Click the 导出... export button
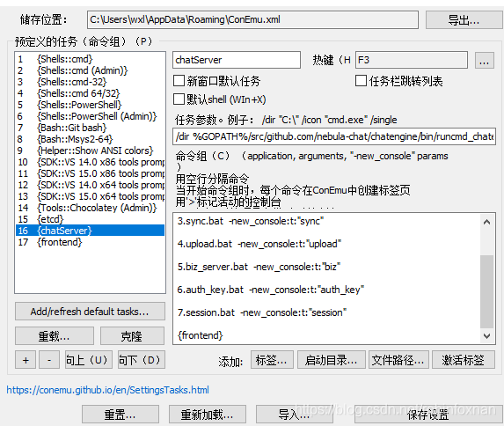Screen dimensions: 504x426 click(464, 20)
